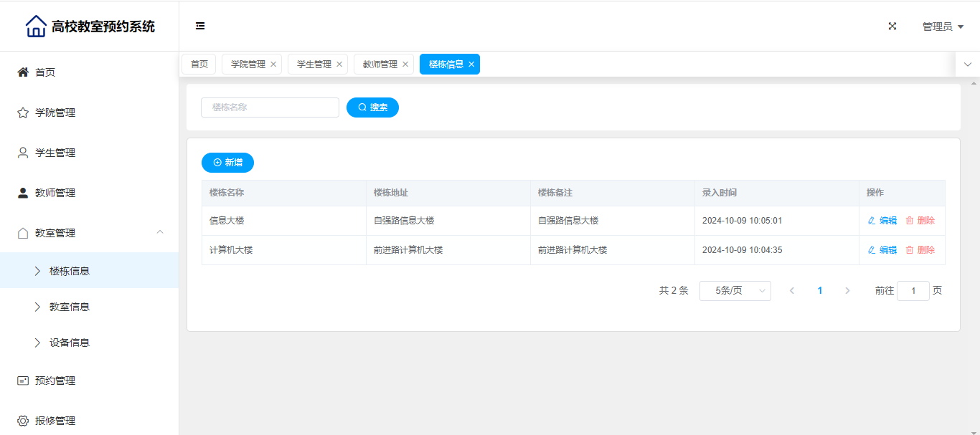Switch to the 学院管理 tab
This screenshot has height=435, width=980.
(x=248, y=64)
